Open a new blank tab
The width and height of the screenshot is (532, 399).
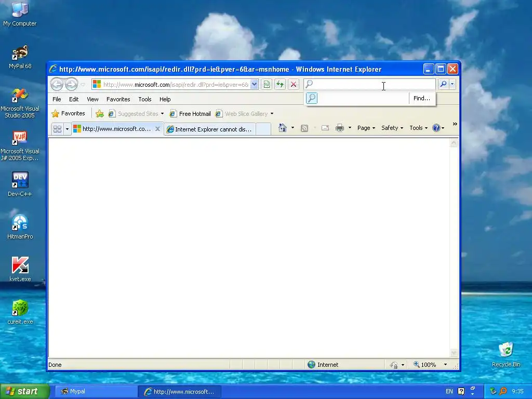click(263, 129)
